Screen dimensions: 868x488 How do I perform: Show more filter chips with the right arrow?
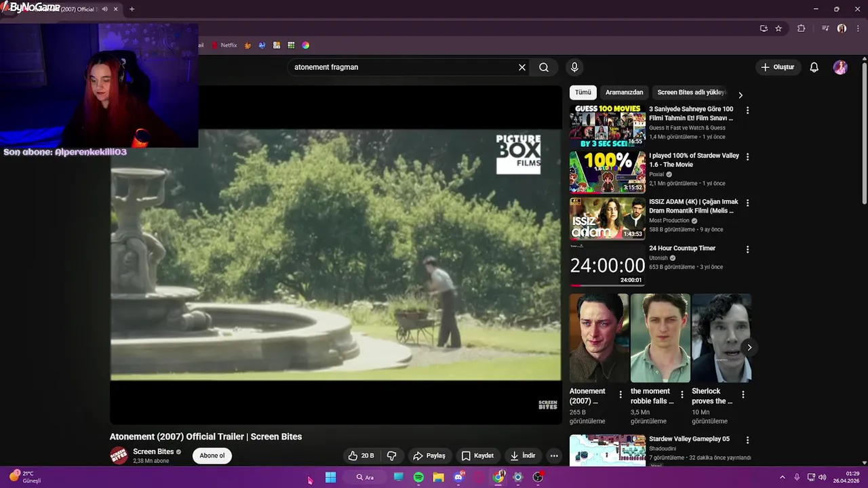tap(741, 95)
